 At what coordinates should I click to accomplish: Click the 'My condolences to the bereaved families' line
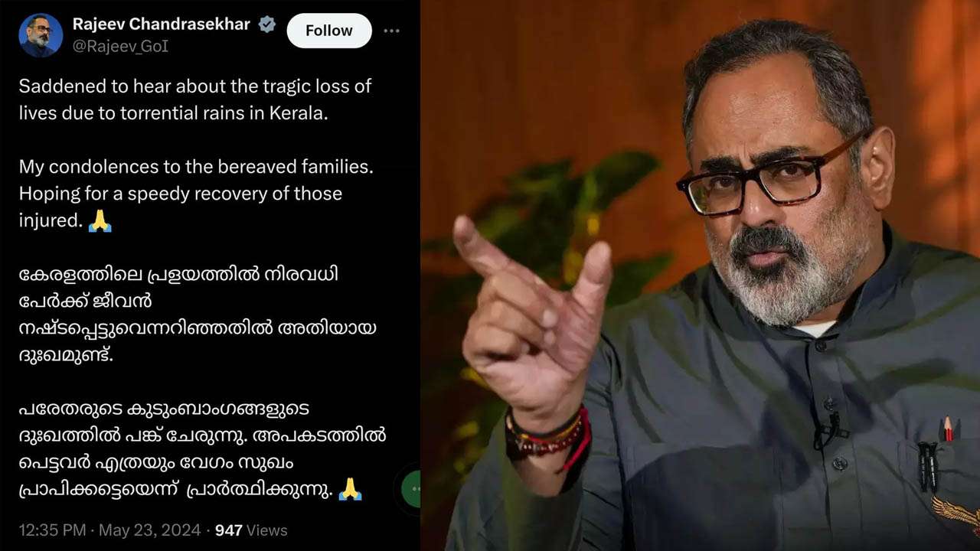[x=196, y=166]
